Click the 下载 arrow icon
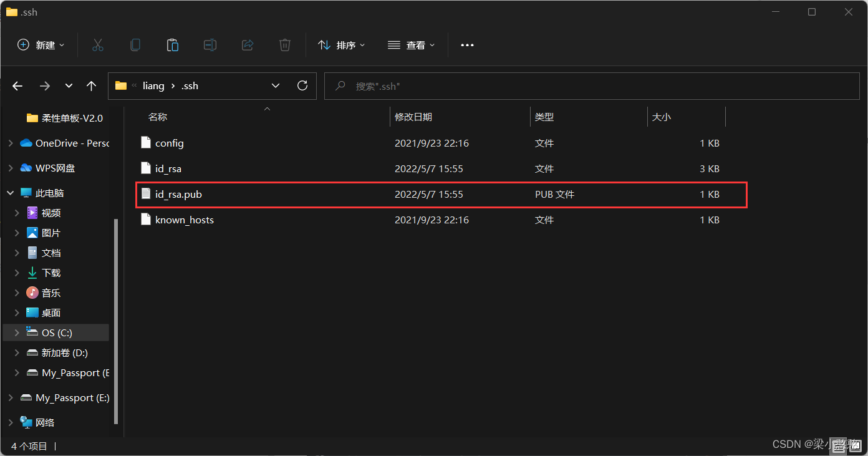The height and width of the screenshot is (456, 868). click(32, 273)
